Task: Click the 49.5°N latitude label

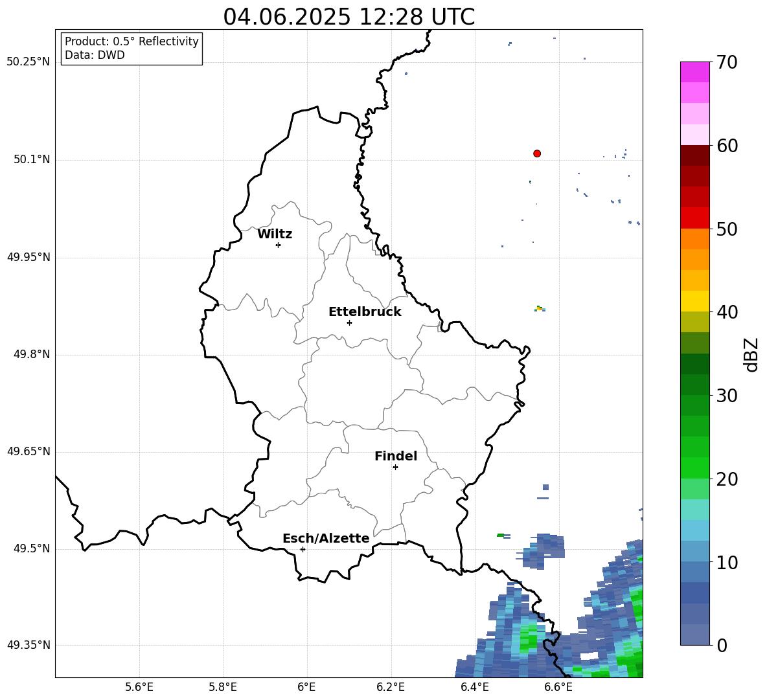Action: [x=32, y=548]
